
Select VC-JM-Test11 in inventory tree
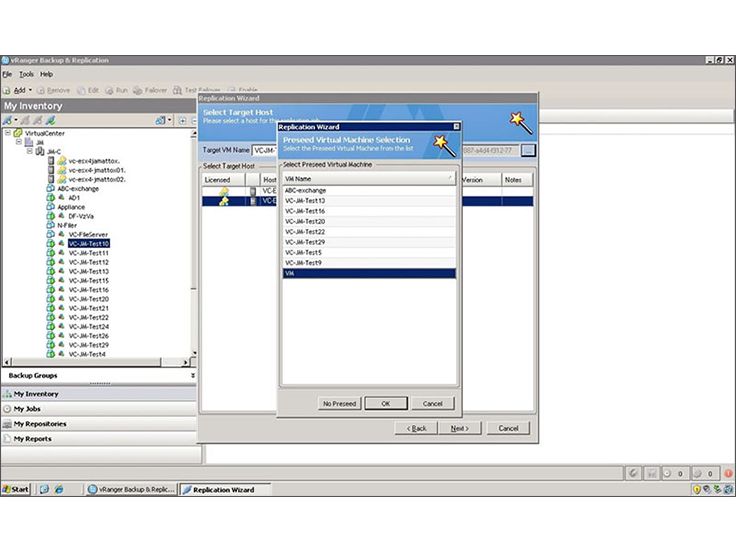point(89,253)
